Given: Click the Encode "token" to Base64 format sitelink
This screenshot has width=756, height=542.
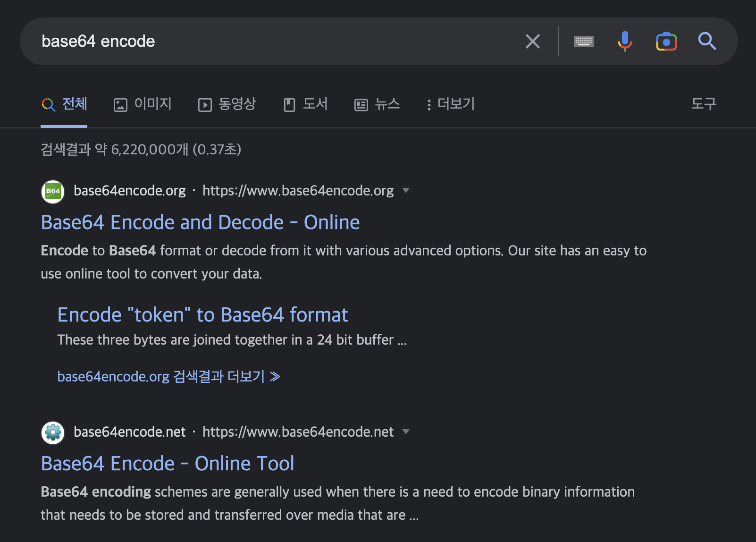Looking at the screenshot, I should coord(203,314).
